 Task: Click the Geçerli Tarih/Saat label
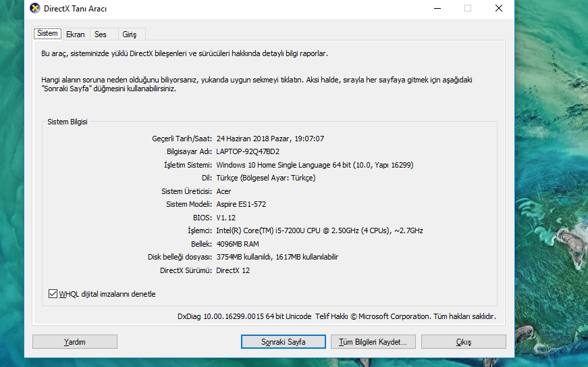(182, 139)
